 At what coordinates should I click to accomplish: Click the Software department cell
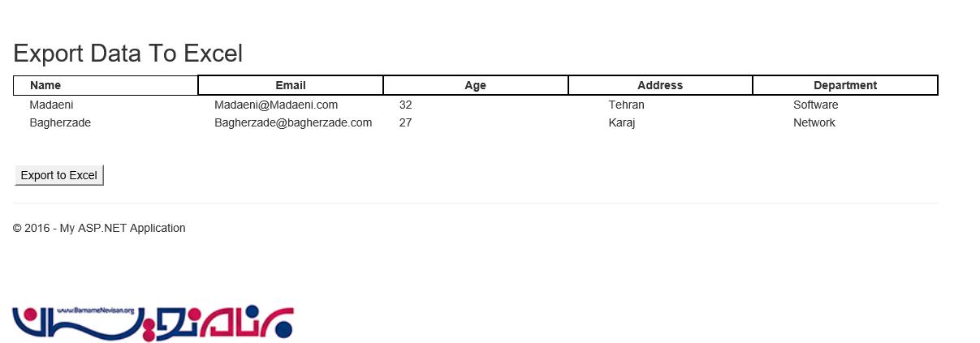tap(816, 105)
